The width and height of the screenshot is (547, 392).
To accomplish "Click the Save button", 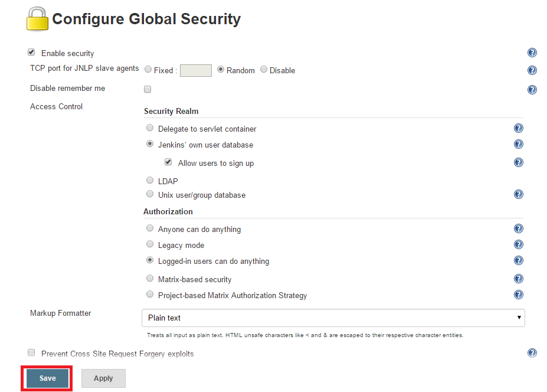I will click(x=47, y=378).
